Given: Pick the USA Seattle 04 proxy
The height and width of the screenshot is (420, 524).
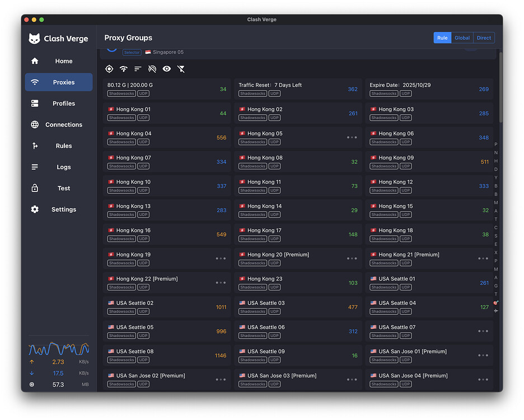Looking at the screenshot, I should (x=429, y=307).
